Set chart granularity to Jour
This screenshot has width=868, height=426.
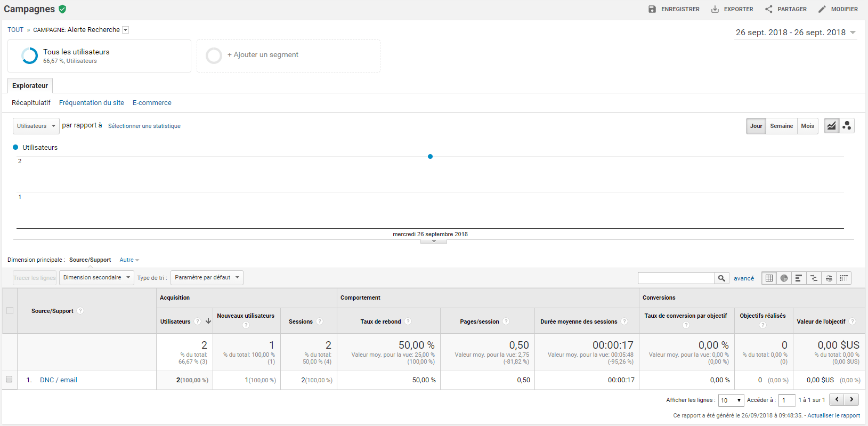pos(756,126)
